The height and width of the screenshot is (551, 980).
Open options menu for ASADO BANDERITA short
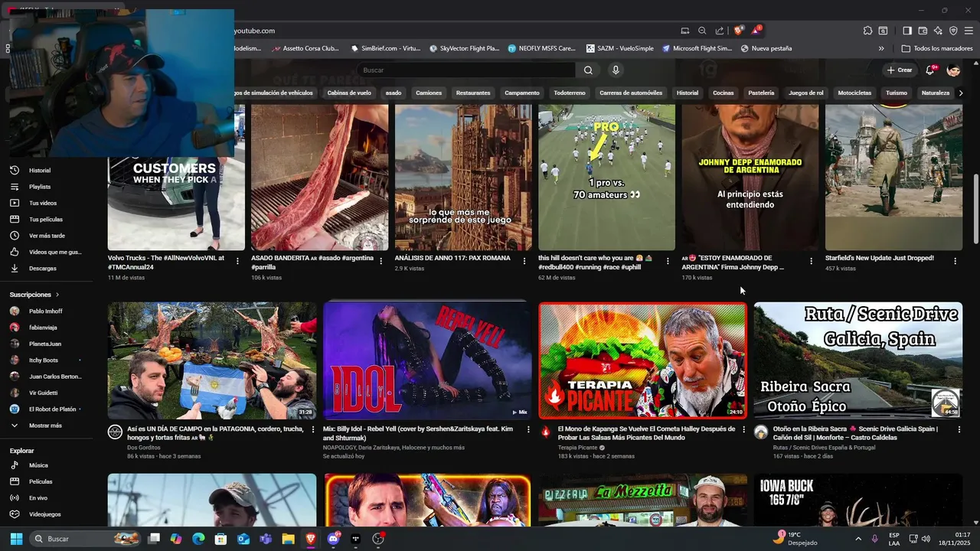[381, 261]
